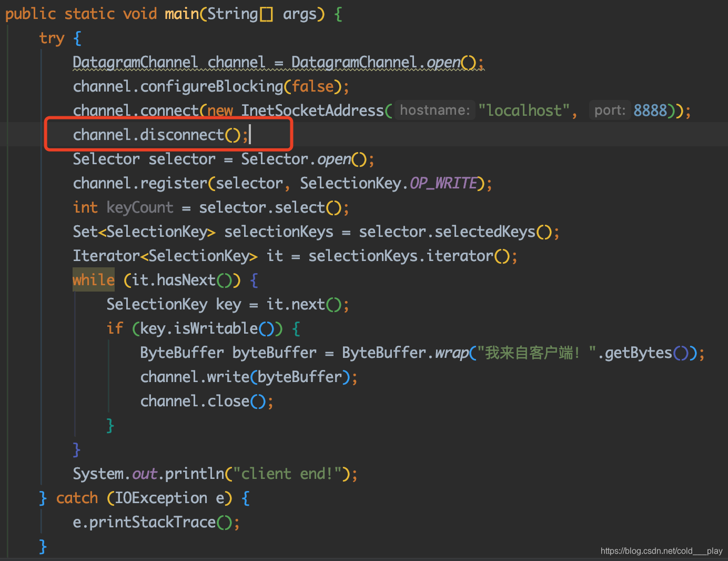Click the "client end!" string
The image size is (728, 561).
pyautogui.click(x=287, y=474)
